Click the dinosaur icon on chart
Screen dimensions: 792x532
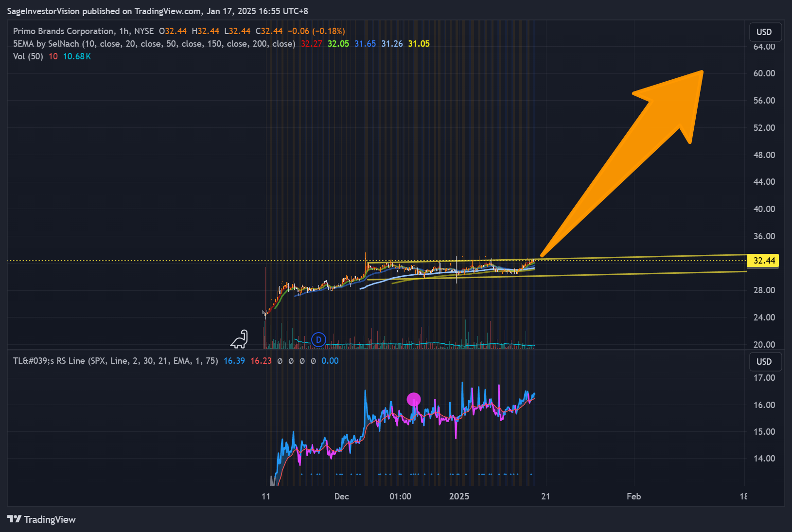239,339
